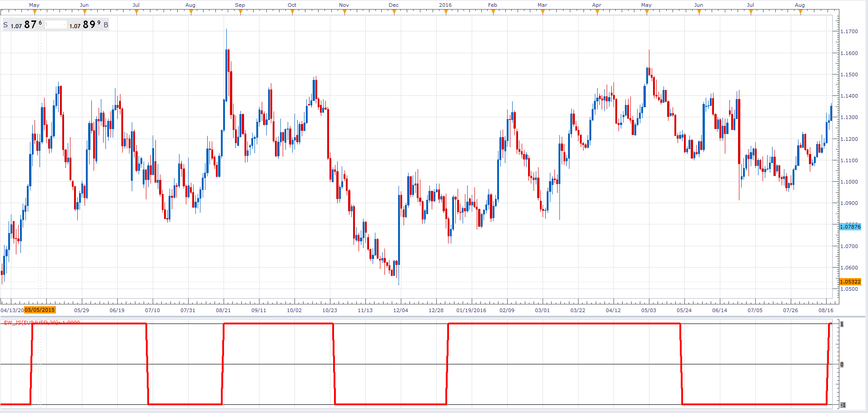Click the blue 1.07876 current price tag

(850, 227)
